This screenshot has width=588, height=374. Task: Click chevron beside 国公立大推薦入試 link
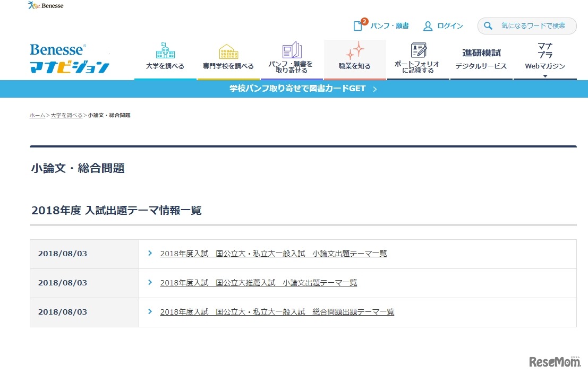[x=150, y=282]
